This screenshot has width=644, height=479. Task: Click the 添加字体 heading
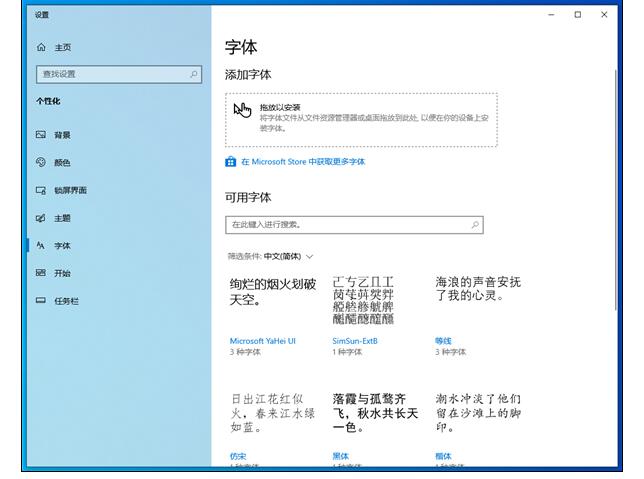(248, 75)
